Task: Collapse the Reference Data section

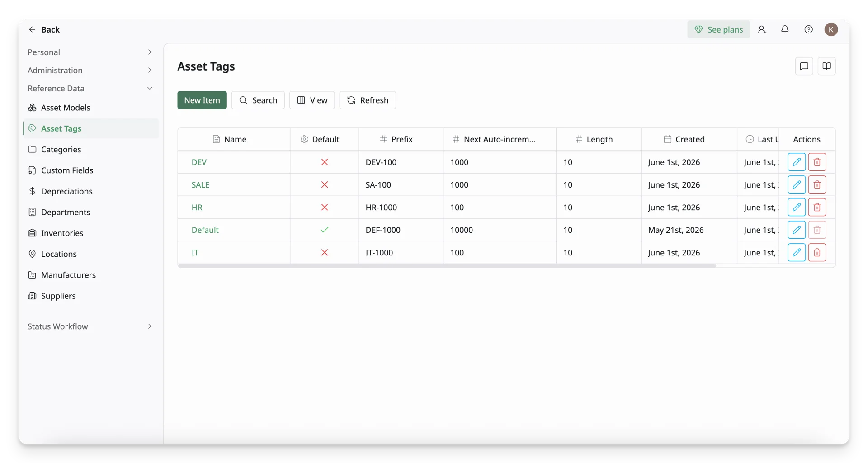Action: [x=90, y=88]
